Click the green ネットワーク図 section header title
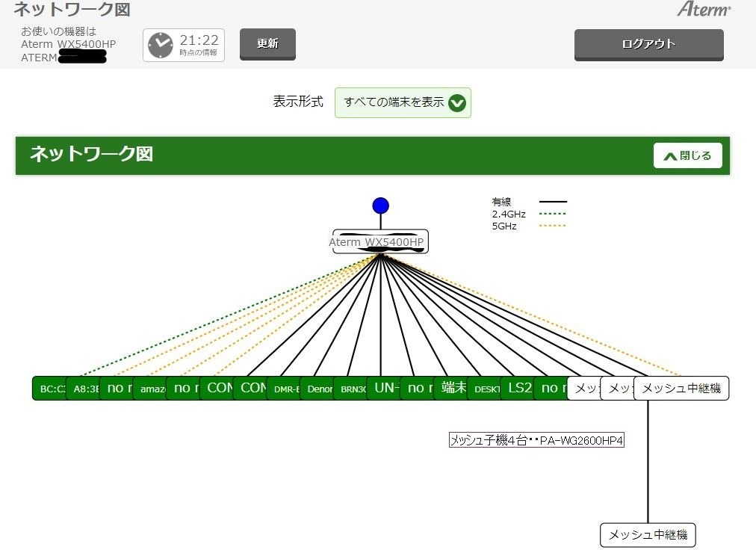 pos(92,155)
